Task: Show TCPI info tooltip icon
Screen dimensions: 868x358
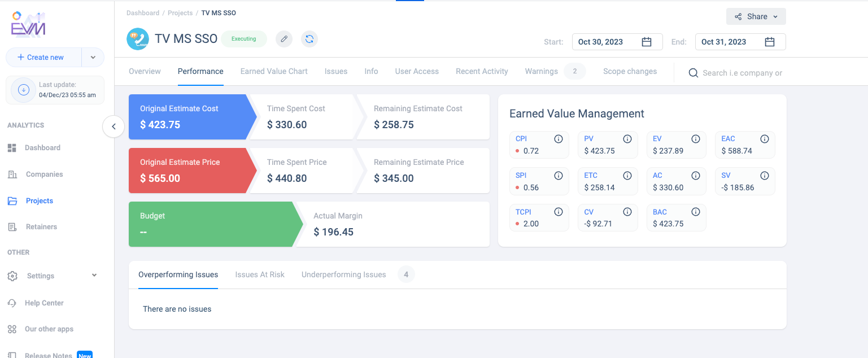Action: (x=558, y=212)
